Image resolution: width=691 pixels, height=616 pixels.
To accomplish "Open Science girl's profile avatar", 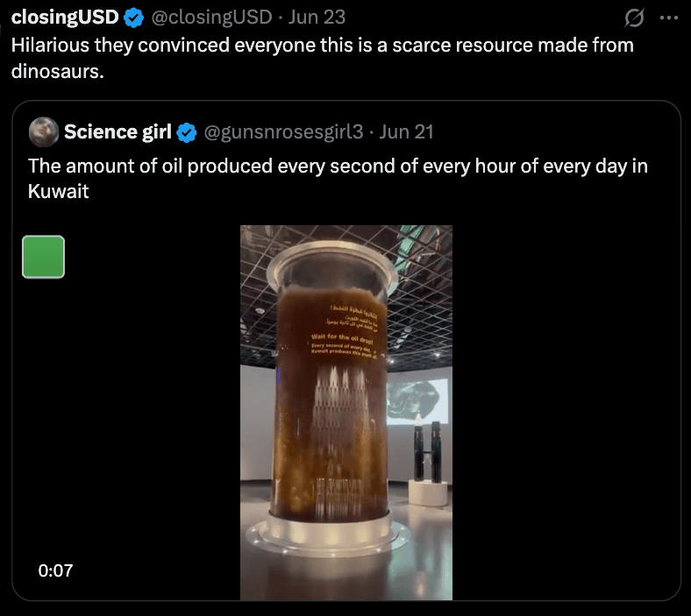I will [x=43, y=132].
